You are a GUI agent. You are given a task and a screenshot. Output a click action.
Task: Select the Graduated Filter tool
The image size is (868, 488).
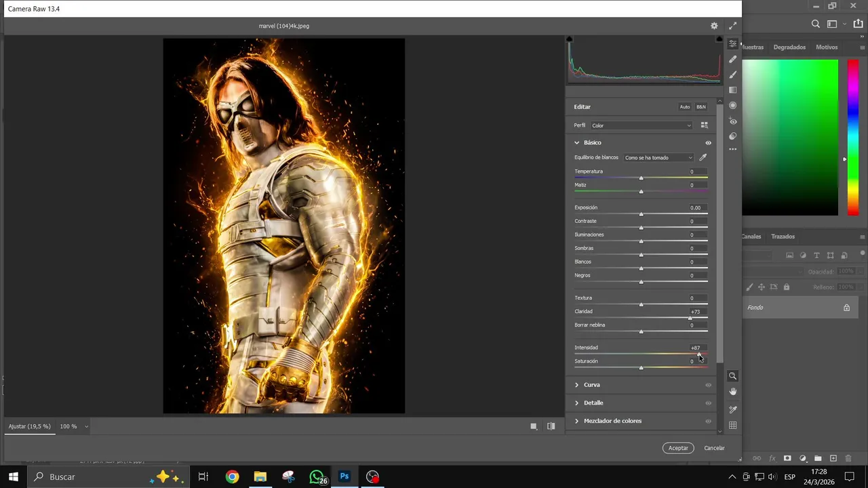(x=732, y=90)
